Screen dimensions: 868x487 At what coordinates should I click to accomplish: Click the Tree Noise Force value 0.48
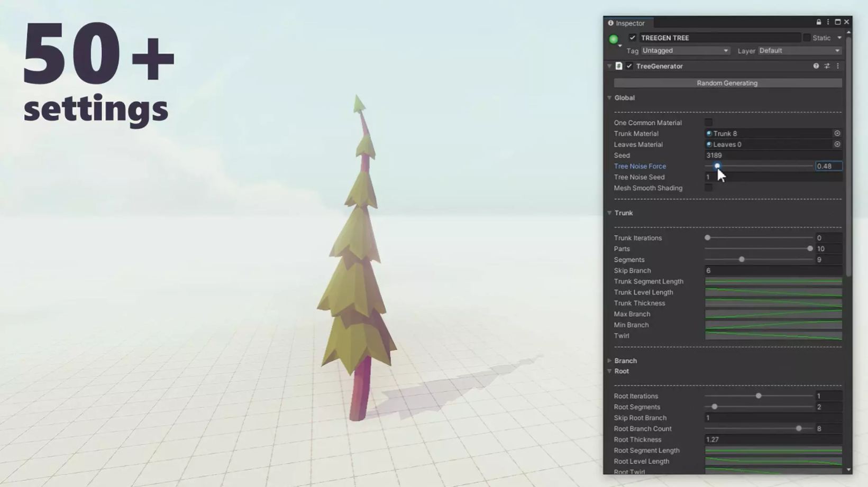[x=828, y=166]
